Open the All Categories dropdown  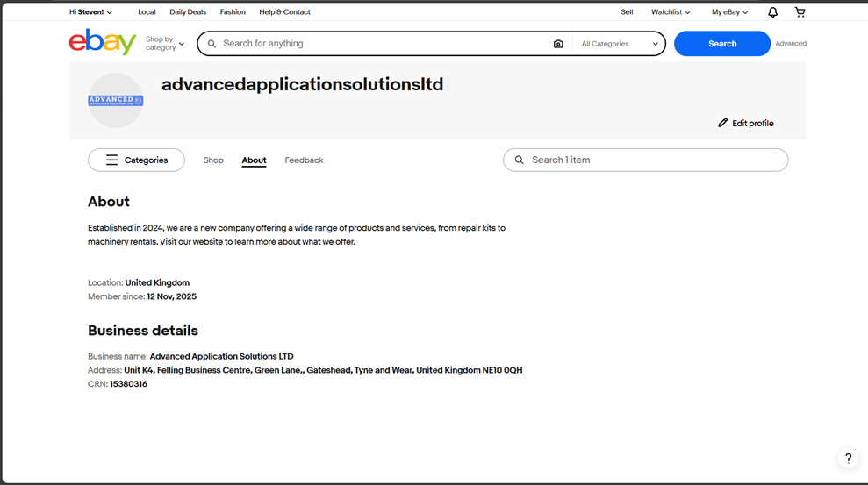619,44
